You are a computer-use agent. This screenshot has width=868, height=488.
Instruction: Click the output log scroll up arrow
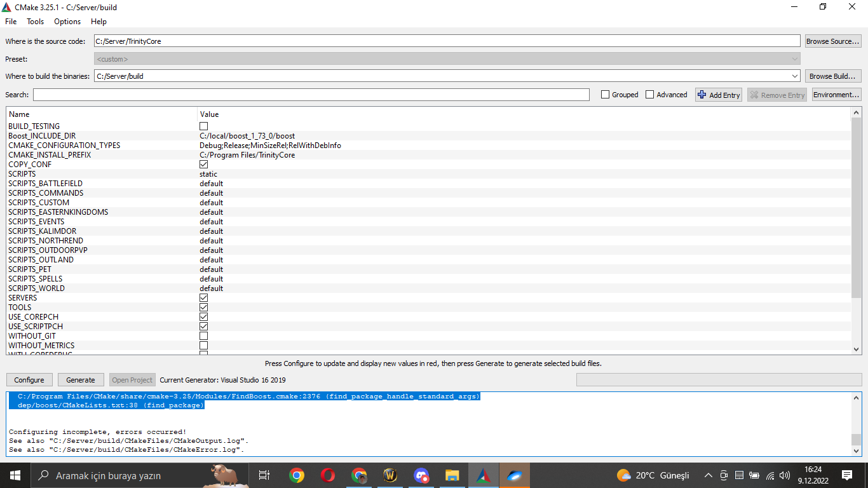pos(857,397)
